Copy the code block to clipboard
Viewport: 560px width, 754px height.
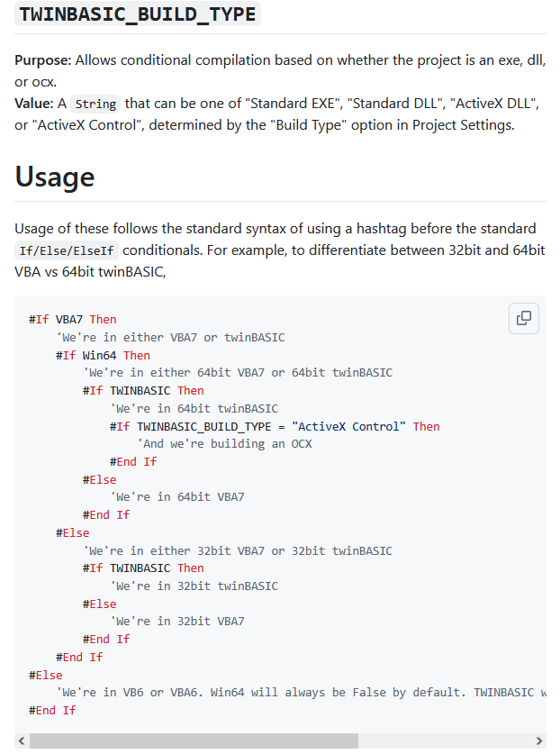pos(524,318)
